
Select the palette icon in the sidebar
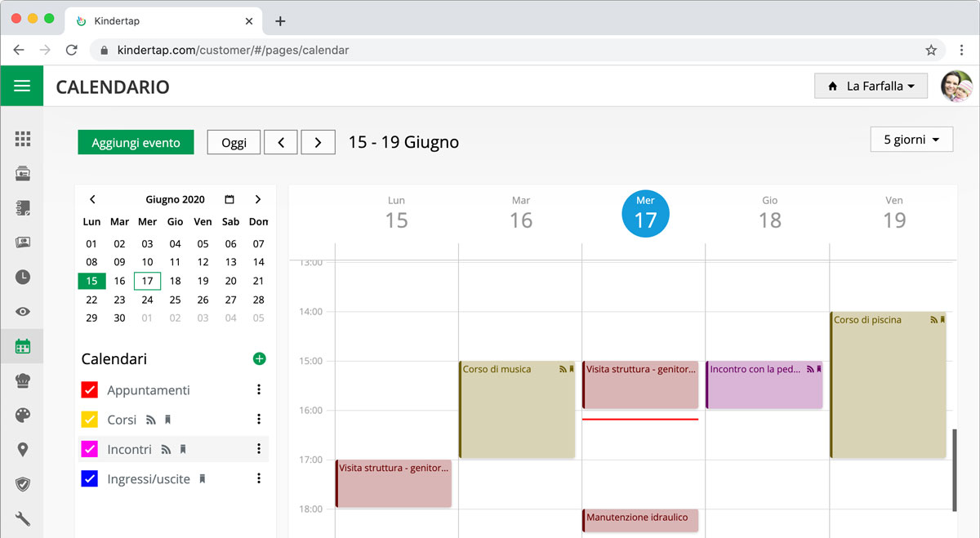click(x=22, y=415)
